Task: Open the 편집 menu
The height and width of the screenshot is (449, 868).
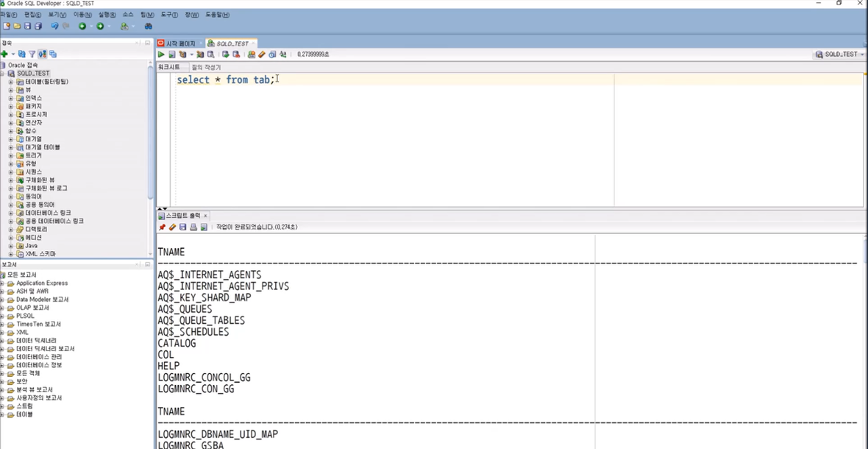Action: tap(32, 15)
